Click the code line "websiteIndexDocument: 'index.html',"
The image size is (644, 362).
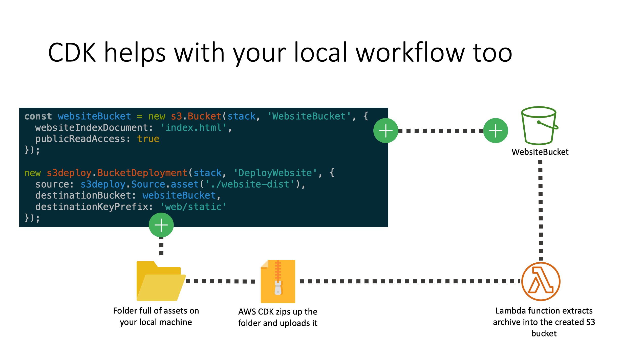point(133,128)
